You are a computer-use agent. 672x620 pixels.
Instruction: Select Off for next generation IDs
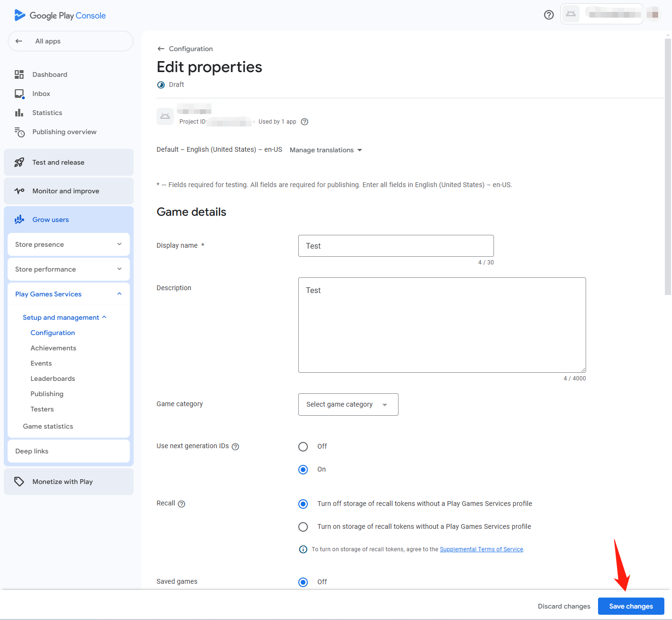(303, 447)
